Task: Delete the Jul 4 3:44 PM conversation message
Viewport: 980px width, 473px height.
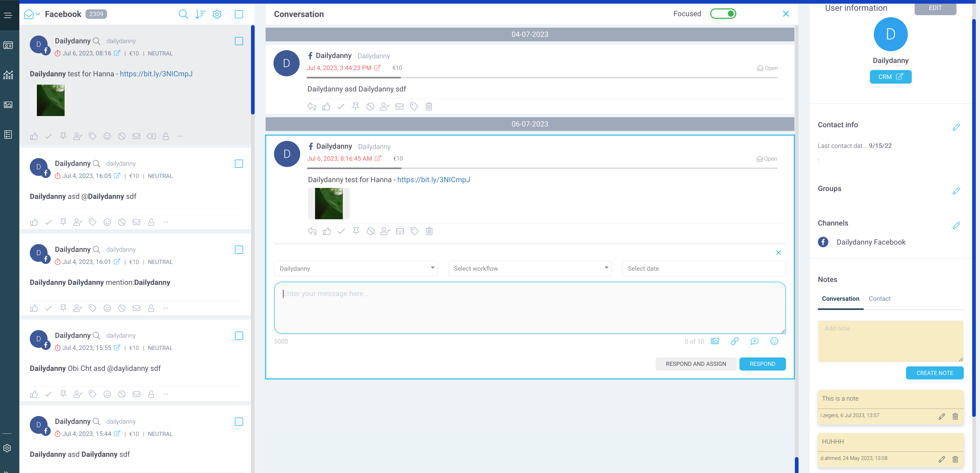Action: [429, 106]
